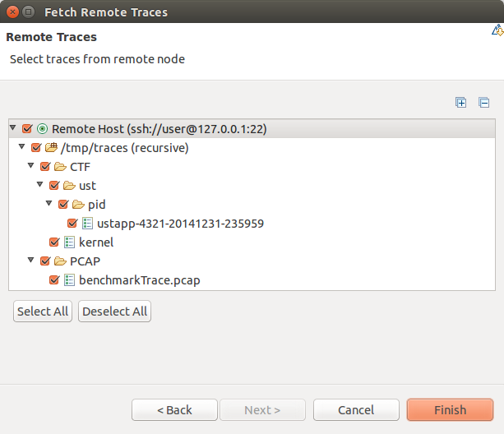
Task: Collapse the pid folder node
Action: [49, 204]
